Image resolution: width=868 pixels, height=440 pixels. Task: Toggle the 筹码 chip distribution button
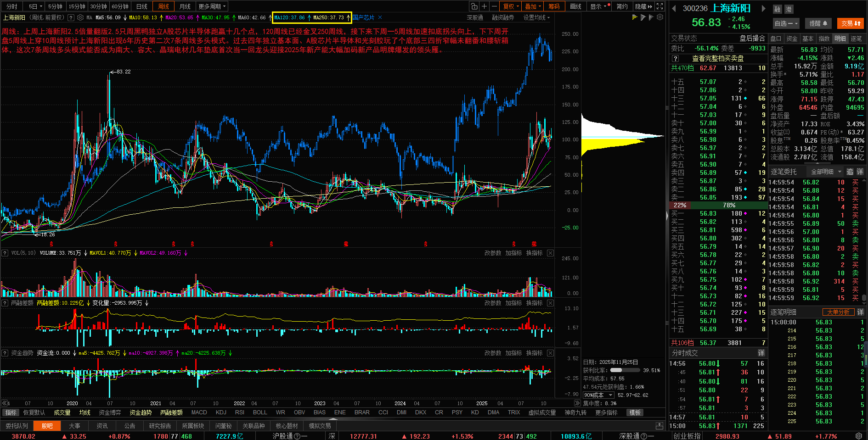coord(554,6)
